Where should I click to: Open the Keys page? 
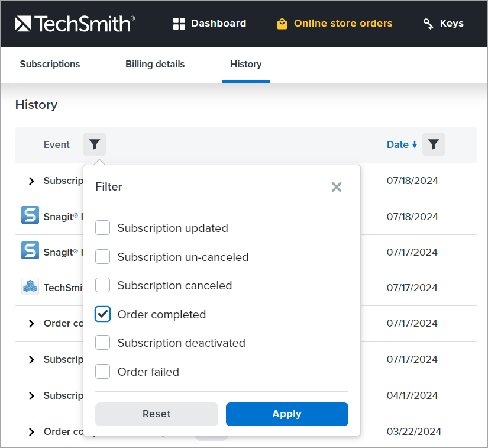pos(444,24)
